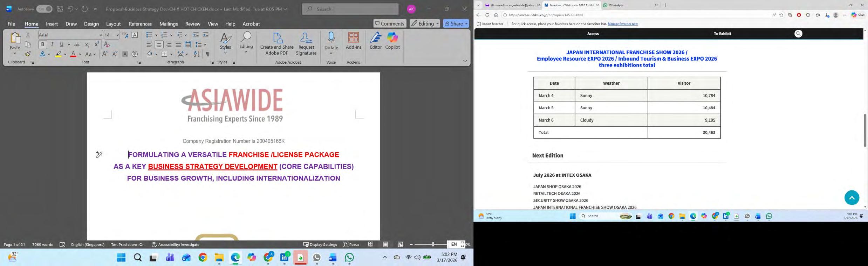Expand the Styles gallery dropdown
This screenshot has width=868, height=266.
[225, 43]
